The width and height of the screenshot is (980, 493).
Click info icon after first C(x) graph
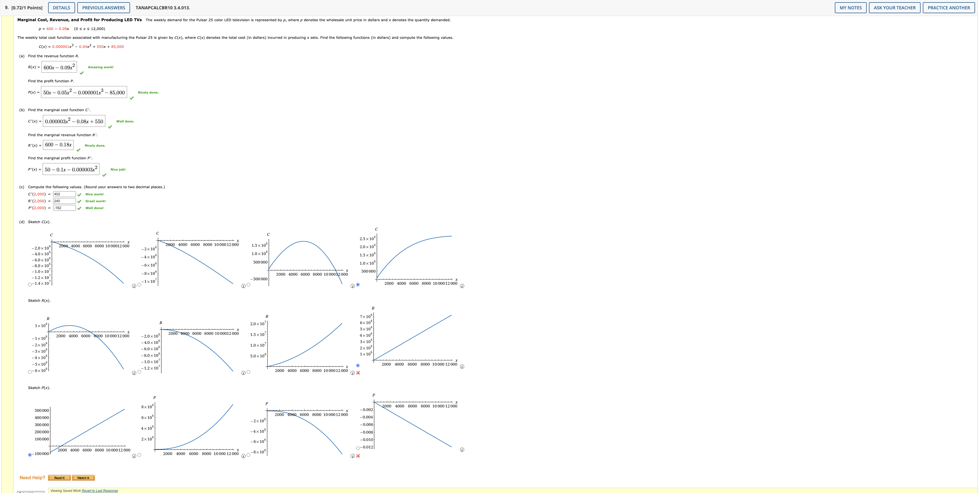(x=134, y=286)
